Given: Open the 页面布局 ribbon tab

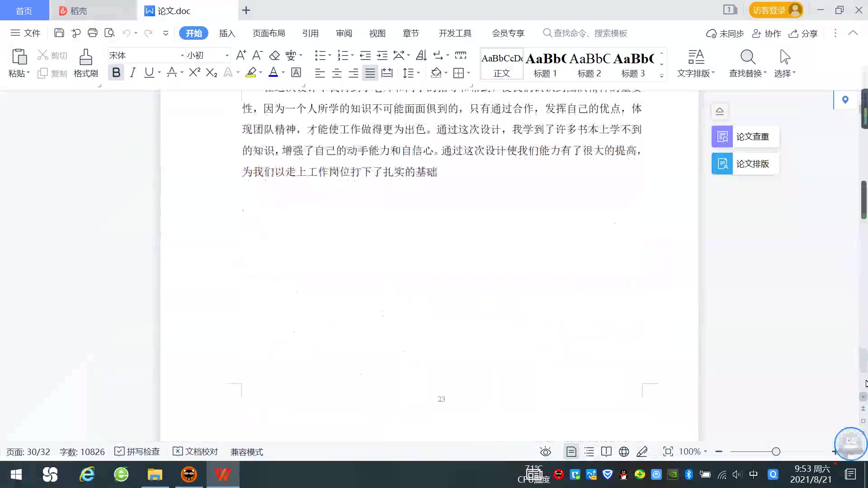Looking at the screenshot, I should click(x=269, y=33).
